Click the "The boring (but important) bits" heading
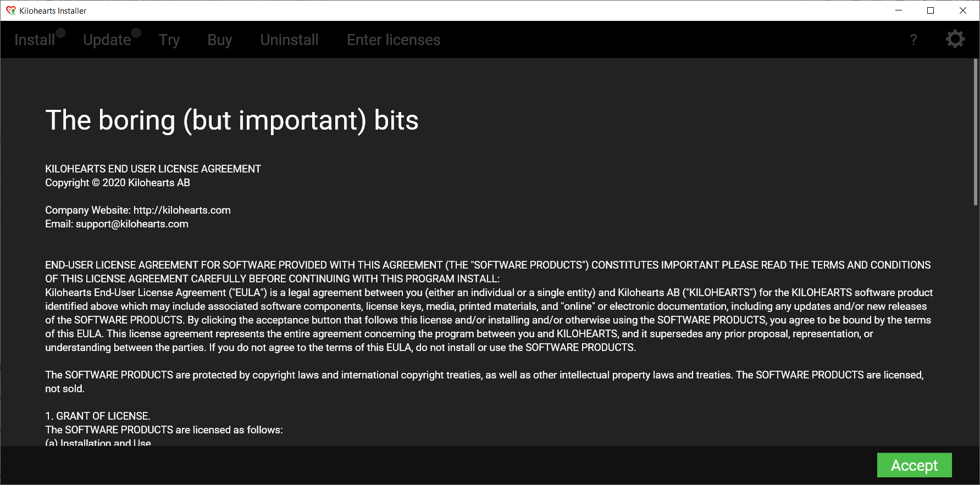Viewport: 980px width, 485px height. click(x=231, y=120)
